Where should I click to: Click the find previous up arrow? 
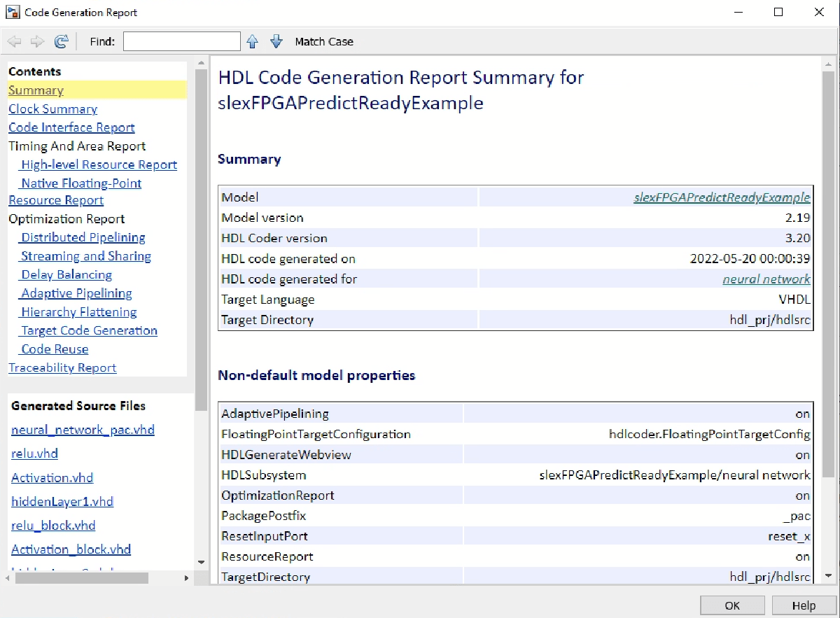253,42
